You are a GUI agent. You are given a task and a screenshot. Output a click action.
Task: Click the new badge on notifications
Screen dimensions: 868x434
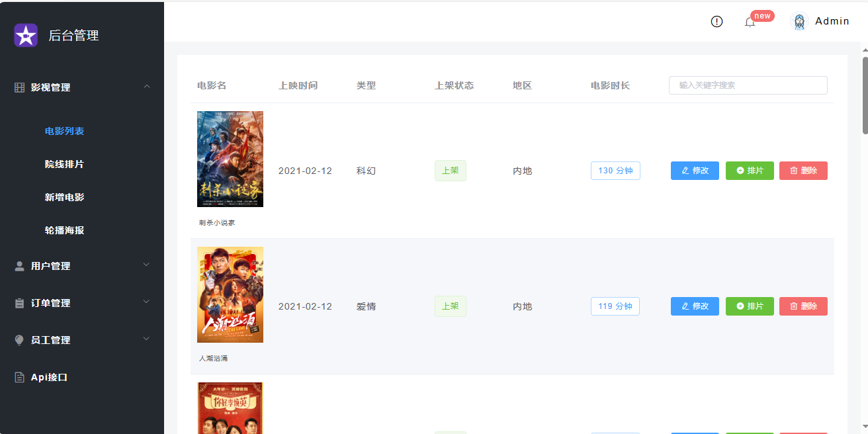point(762,16)
